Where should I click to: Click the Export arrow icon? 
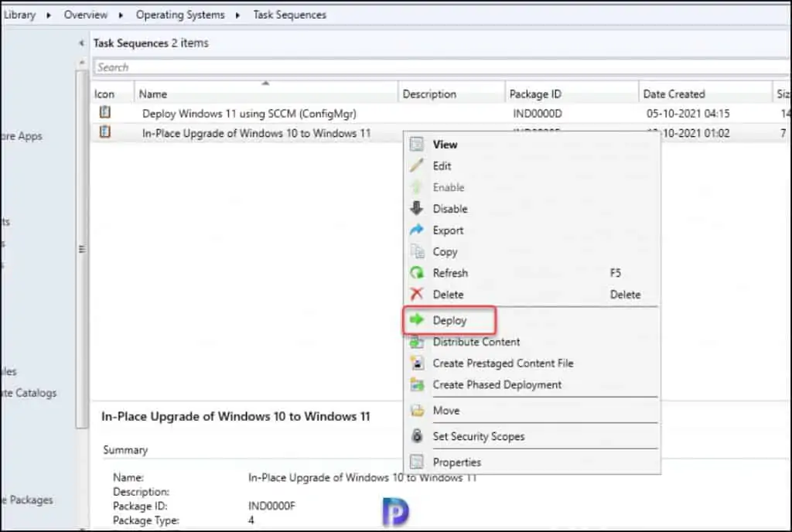pos(417,230)
